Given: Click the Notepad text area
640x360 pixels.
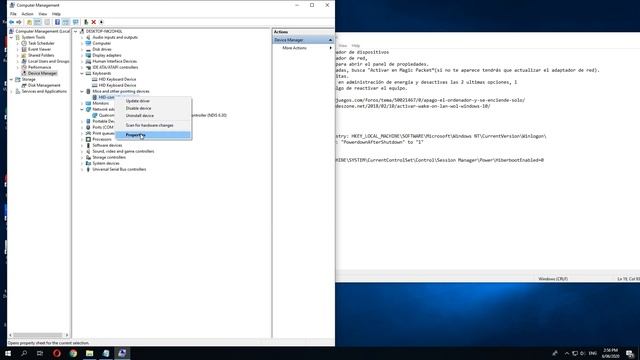Looking at the screenshot, I should pos(488,159).
